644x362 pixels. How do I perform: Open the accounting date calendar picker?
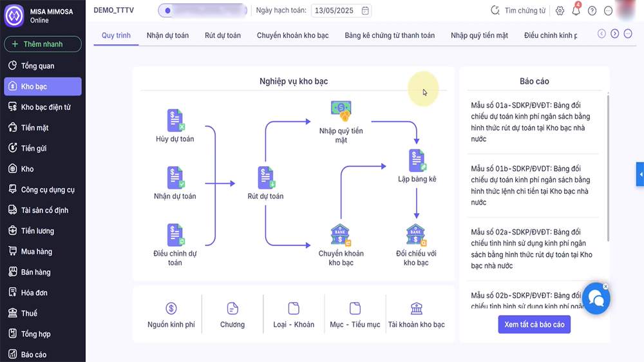click(x=365, y=10)
